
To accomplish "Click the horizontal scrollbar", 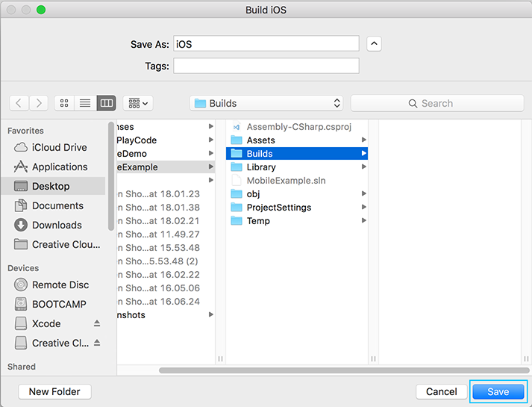I will tap(344, 370).
